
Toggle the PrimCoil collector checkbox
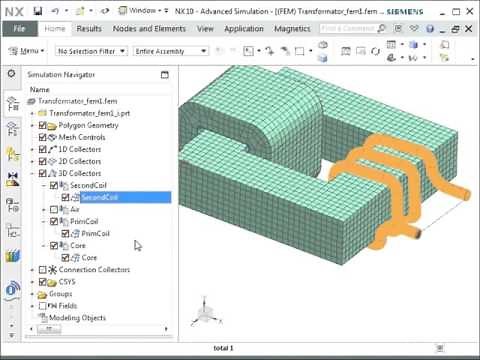(x=54, y=221)
